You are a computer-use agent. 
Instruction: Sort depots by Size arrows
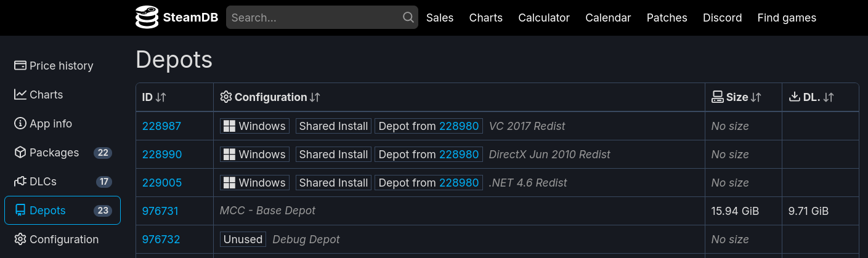[x=756, y=97]
